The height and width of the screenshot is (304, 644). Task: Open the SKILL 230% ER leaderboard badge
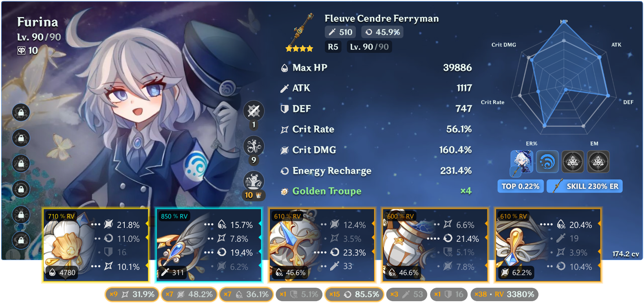584,186
